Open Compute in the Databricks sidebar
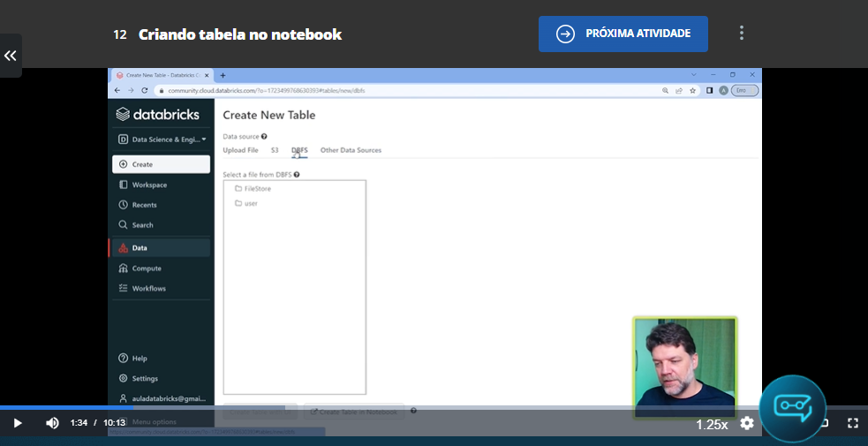The width and height of the screenshot is (868, 446). coord(161,268)
